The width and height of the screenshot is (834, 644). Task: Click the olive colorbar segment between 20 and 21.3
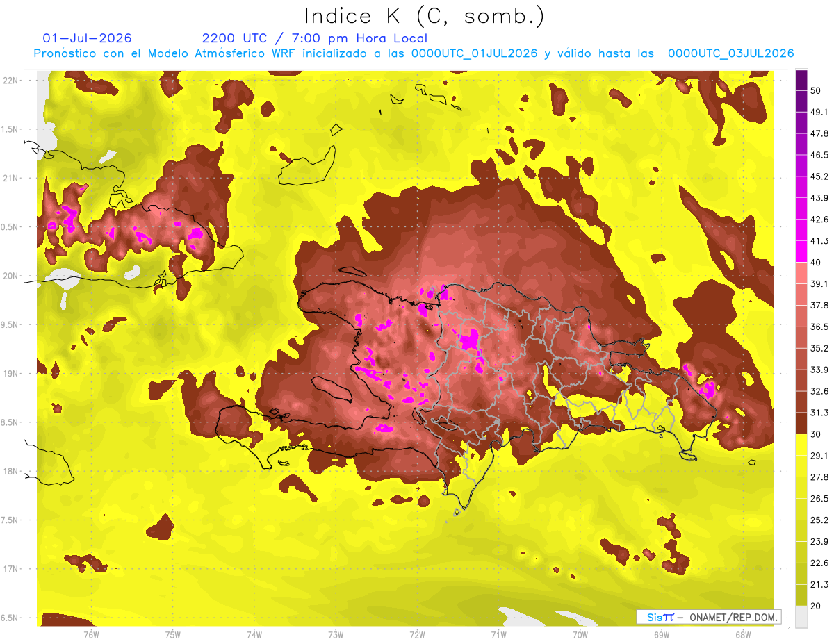click(801, 595)
